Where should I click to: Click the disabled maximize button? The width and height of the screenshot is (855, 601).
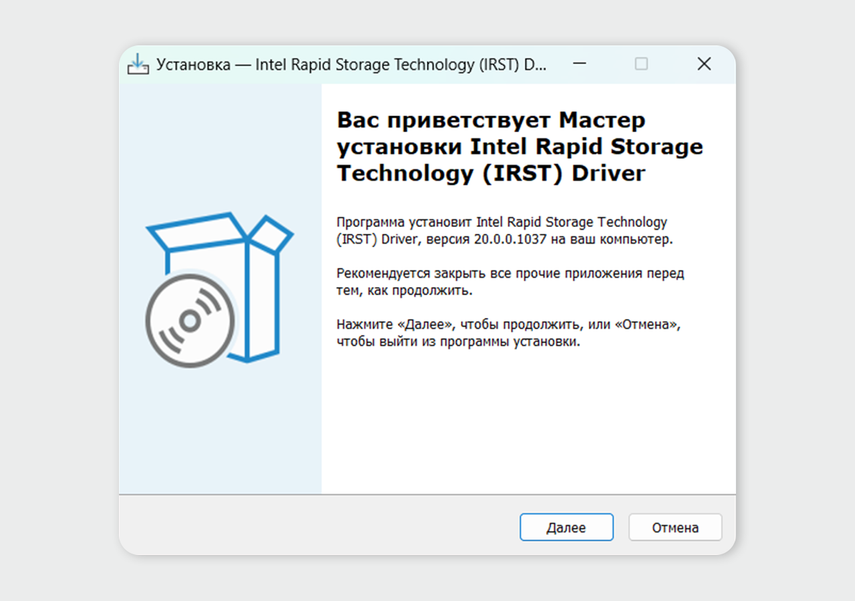641,64
